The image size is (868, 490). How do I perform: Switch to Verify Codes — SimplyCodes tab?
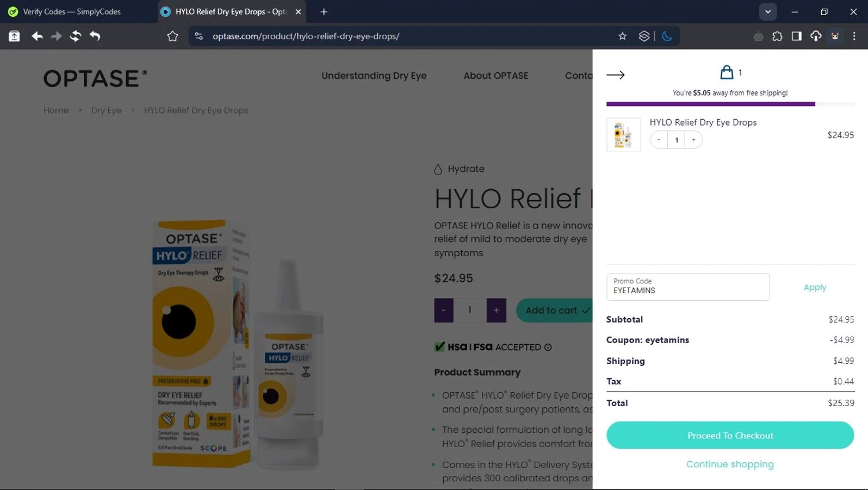[x=72, y=12]
